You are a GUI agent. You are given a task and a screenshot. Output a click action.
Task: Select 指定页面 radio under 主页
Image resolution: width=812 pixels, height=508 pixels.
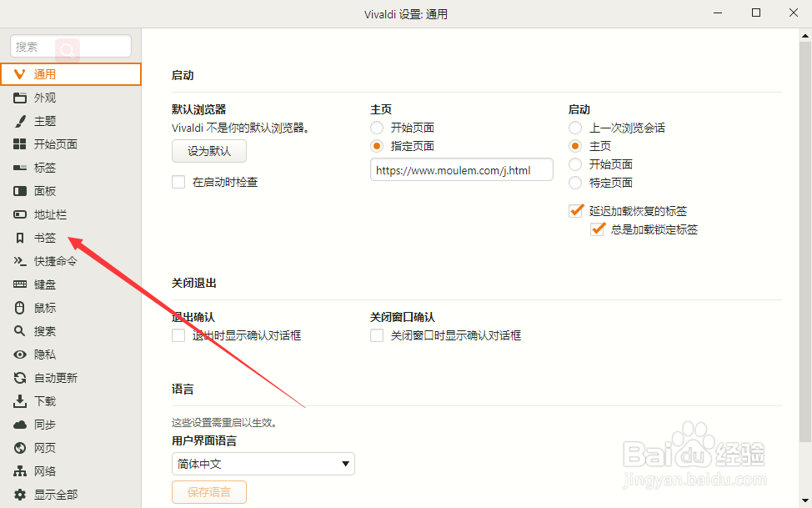point(377,146)
